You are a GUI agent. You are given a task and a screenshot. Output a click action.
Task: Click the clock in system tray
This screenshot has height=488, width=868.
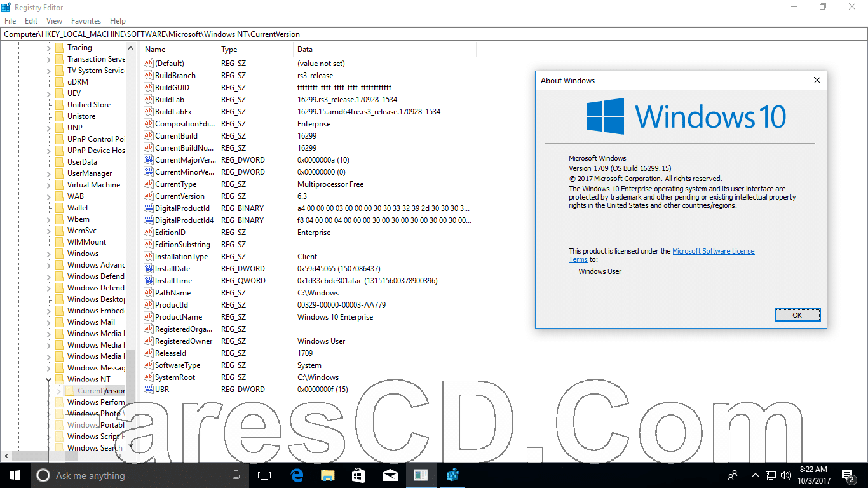point(815,475)
